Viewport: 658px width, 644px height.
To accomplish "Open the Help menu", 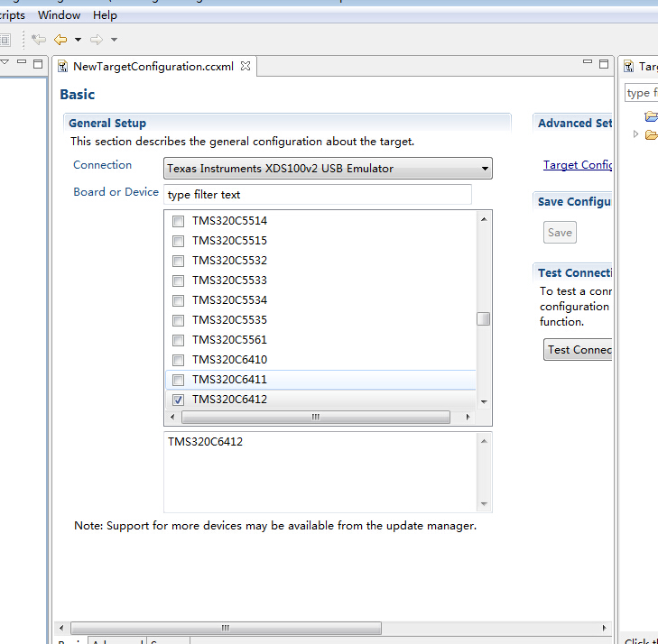I will [x=105, y=15].
